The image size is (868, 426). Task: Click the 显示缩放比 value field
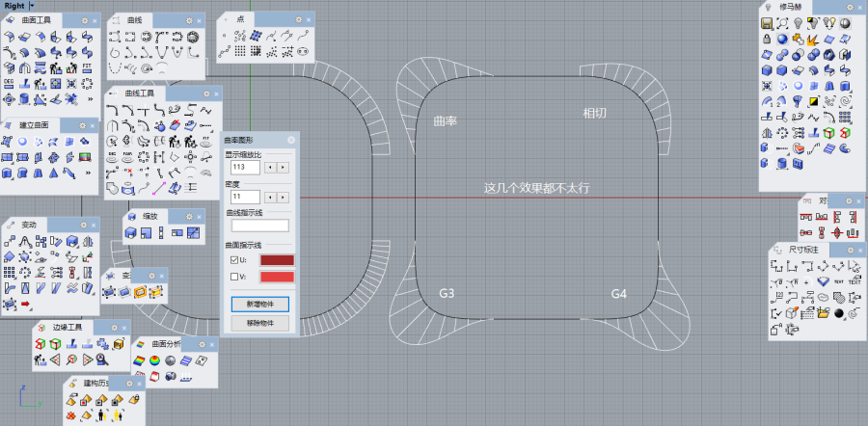coord(245,167)
